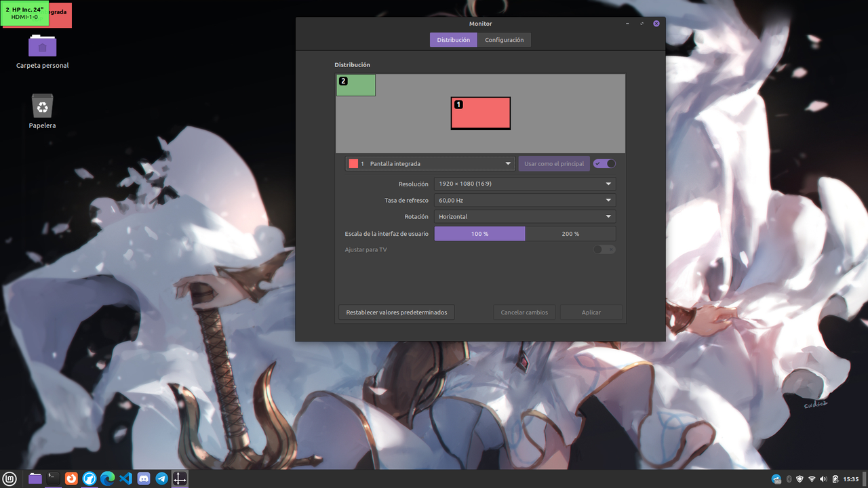Open the Resolución dropdown
The height and width of the screenshot is (488, 868).
[524, 184]
